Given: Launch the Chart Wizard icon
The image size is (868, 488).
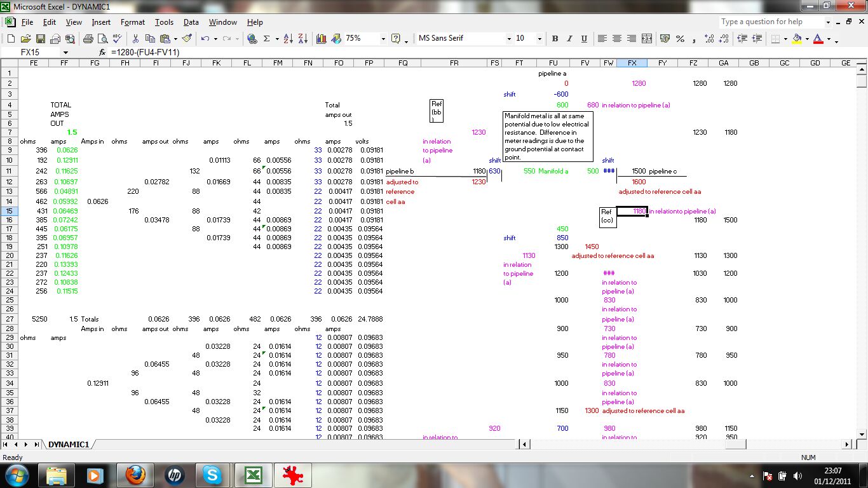Looking at the screenshot, I should [321, 39].
